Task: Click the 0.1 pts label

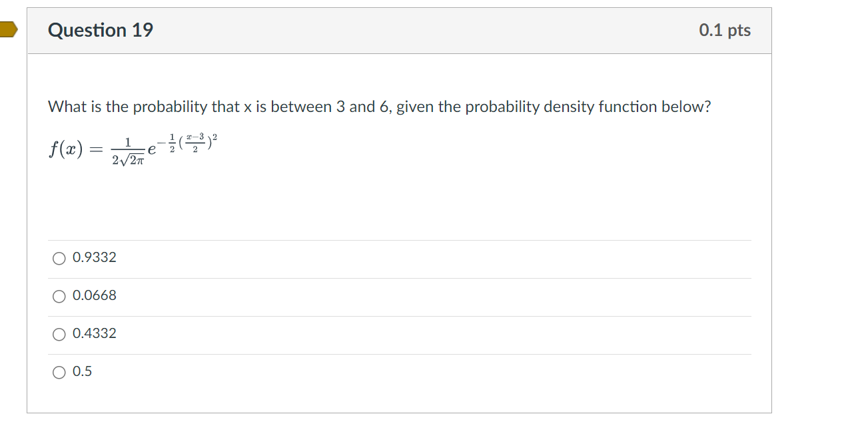Action: click(x=725, y=29)
